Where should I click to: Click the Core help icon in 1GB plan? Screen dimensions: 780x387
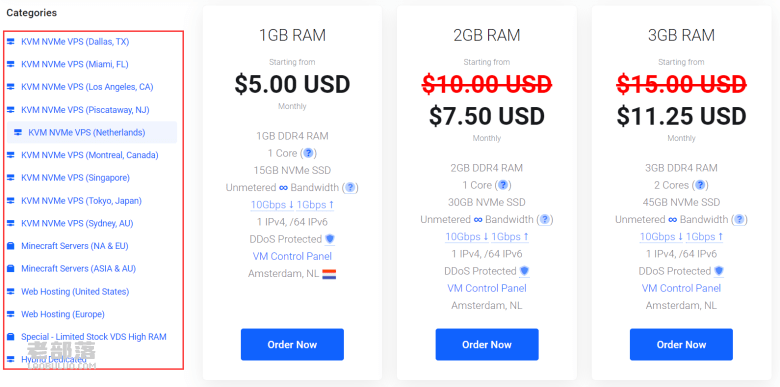click(x=308, y=153)
